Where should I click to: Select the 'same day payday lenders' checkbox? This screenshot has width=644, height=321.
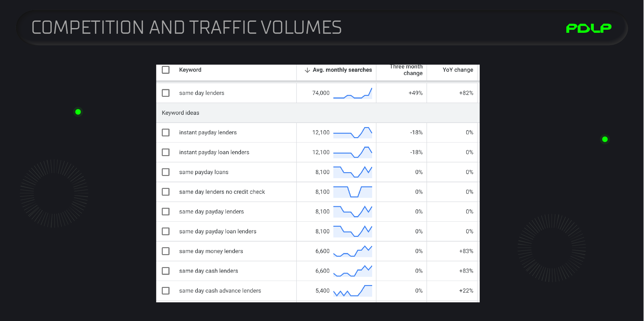coord(166,212)
